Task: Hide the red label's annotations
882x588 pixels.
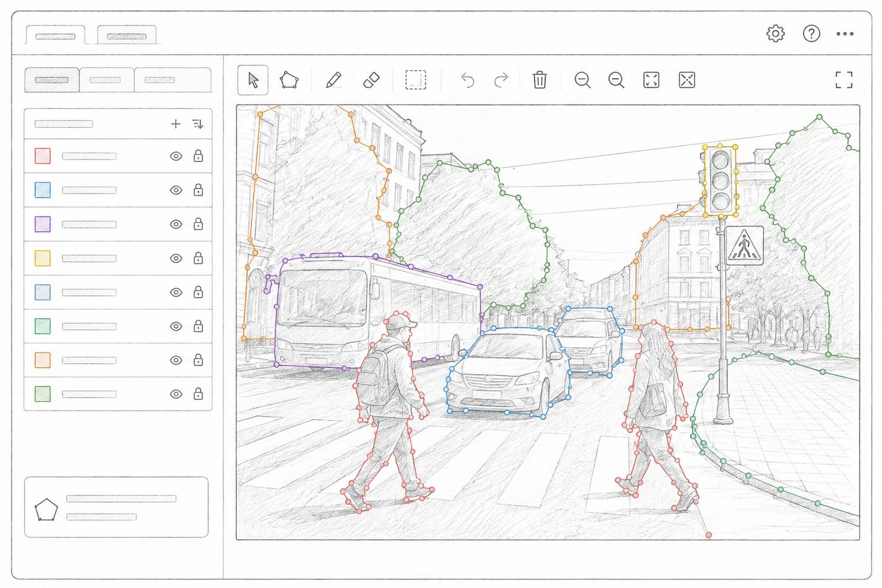Action: [176, 156]
